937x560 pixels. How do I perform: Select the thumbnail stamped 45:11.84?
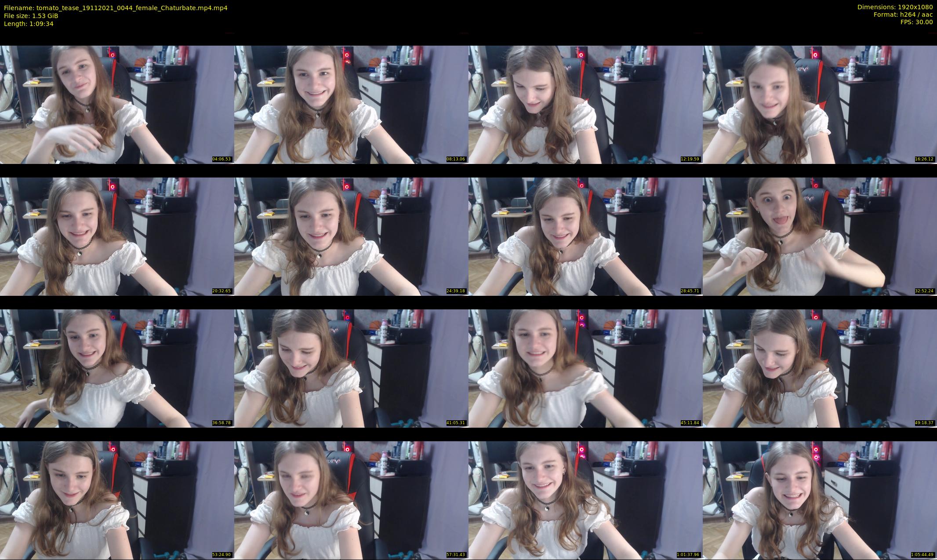pyautogui.click(x=585, y=368)
